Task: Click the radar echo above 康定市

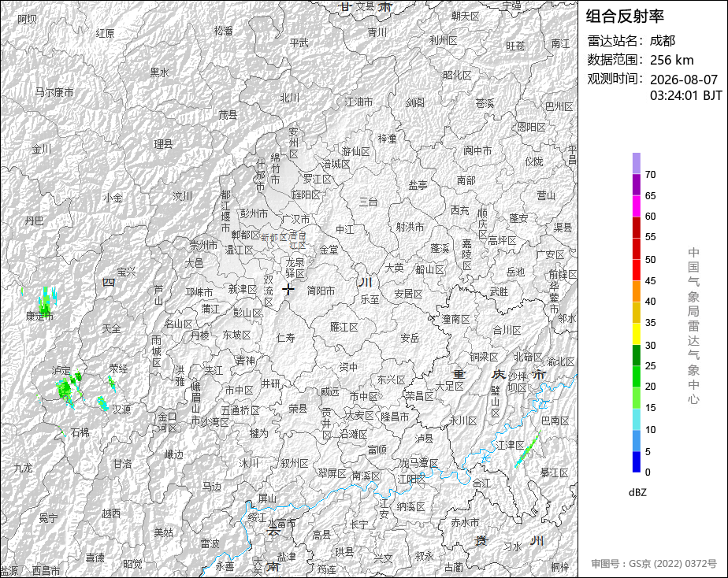Action: coord(46,300)
